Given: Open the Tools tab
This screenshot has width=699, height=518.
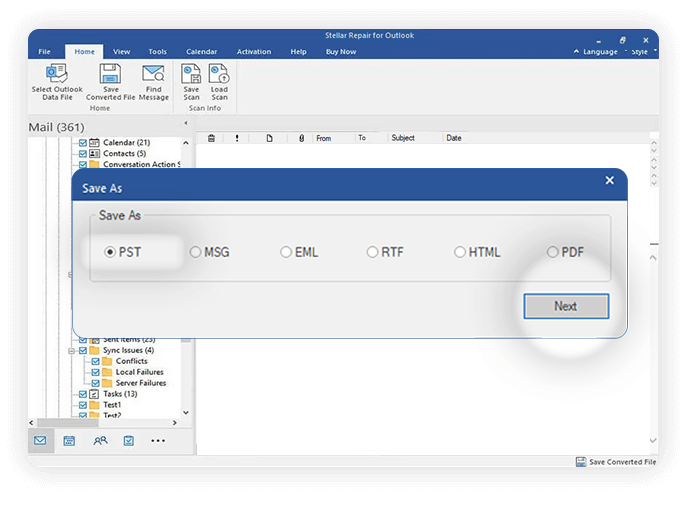Looking at the screenshot, I should 157,52.
